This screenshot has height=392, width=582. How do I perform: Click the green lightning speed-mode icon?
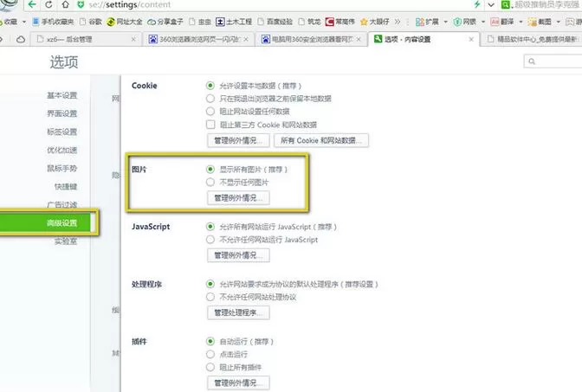coord(477,4)
